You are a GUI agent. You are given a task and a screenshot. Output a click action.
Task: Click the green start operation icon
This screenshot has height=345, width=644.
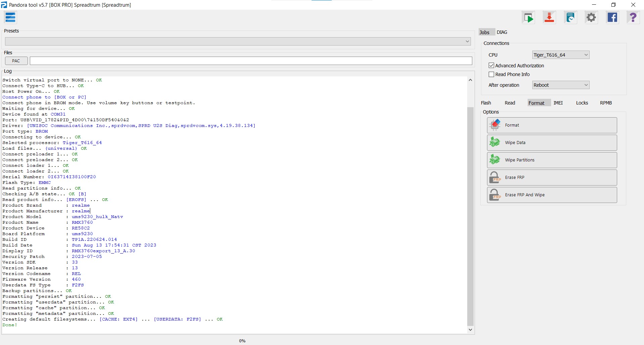pyautogui.click(x=528, y=17)
